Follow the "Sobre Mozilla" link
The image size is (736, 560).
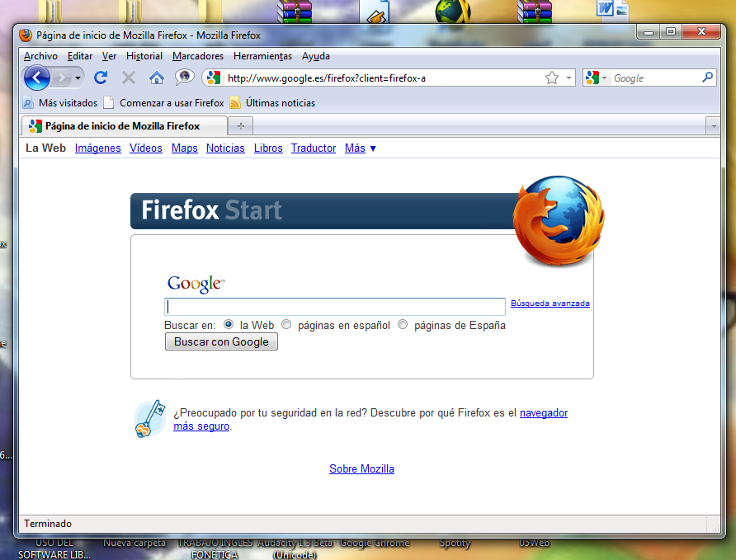click(x=361, y=468)
